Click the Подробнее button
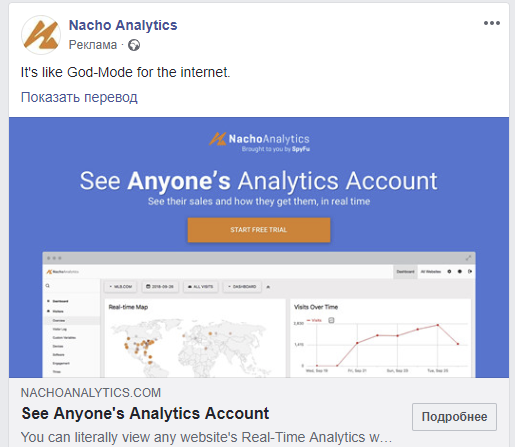 [454, 417]
